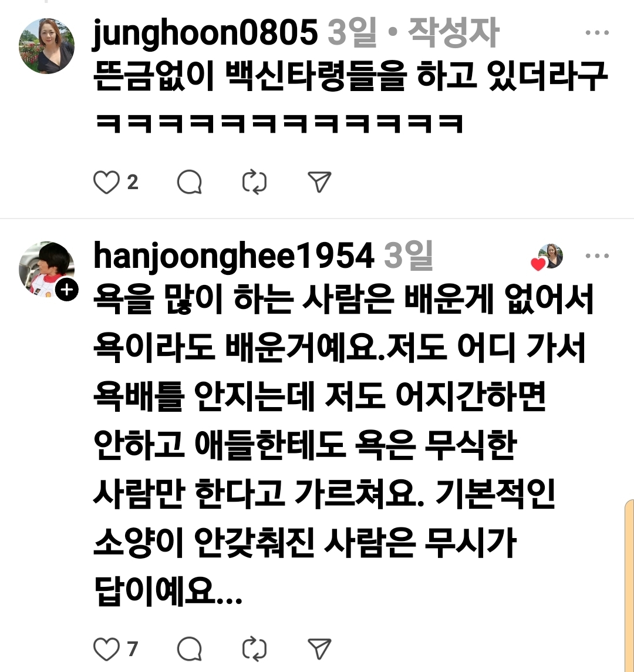Select junghoon0805's comment text about 백신타령
The image size is (634, 672).
click(350, 98)
